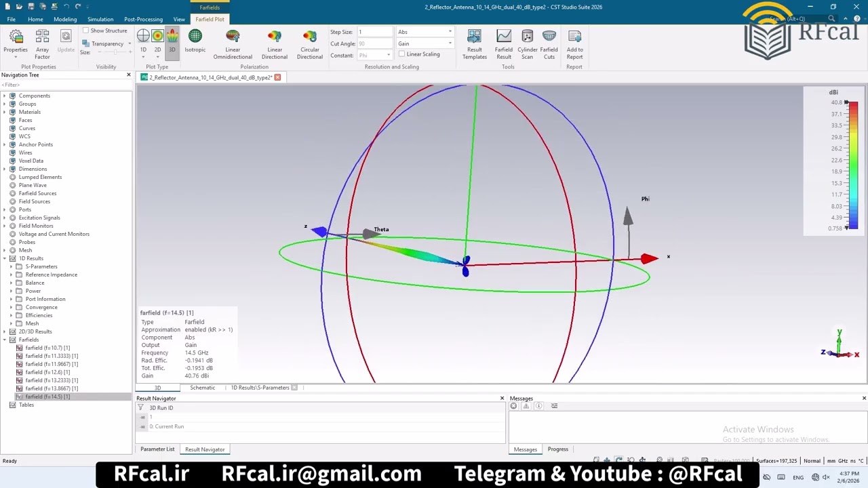Close the Navigation Tree panel
868x488 pixels.
129,75
